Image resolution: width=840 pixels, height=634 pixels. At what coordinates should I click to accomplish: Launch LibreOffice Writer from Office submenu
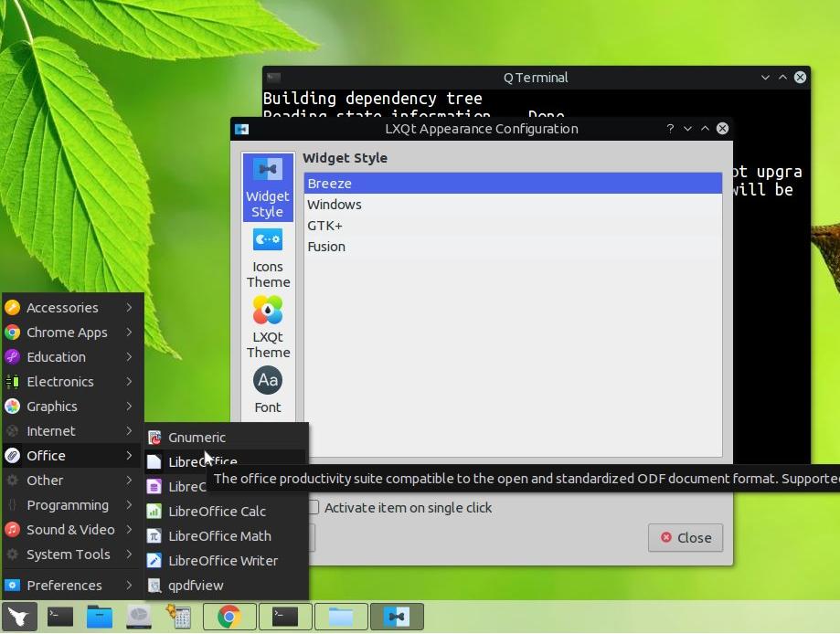[226, 560]
